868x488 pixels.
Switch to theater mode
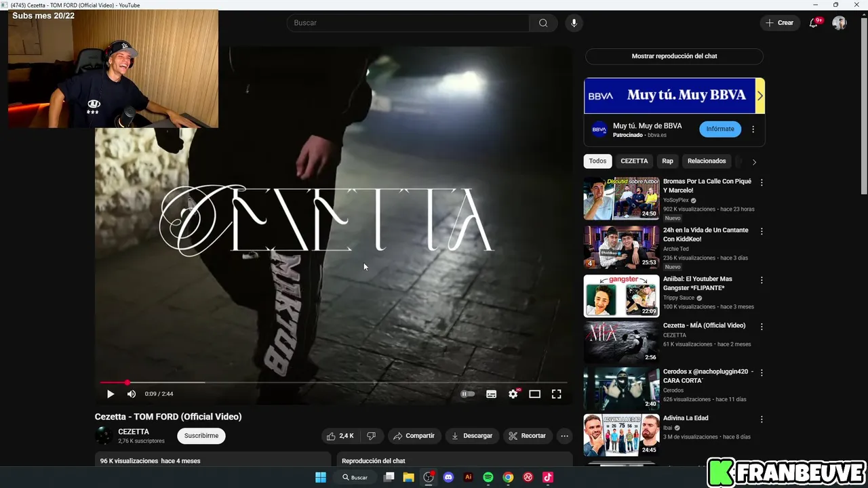click(x=535, y=394)
